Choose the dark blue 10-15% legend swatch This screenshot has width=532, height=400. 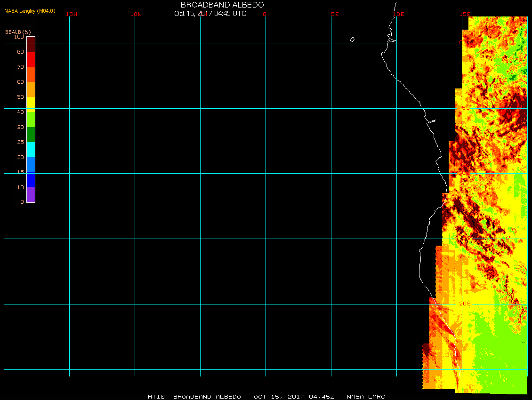(31, 180)
